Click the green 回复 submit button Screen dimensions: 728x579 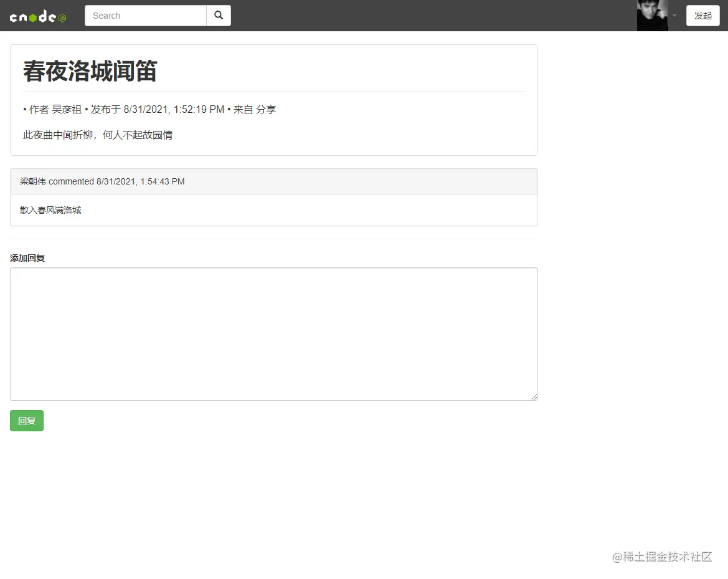click(x=27, y=421)
